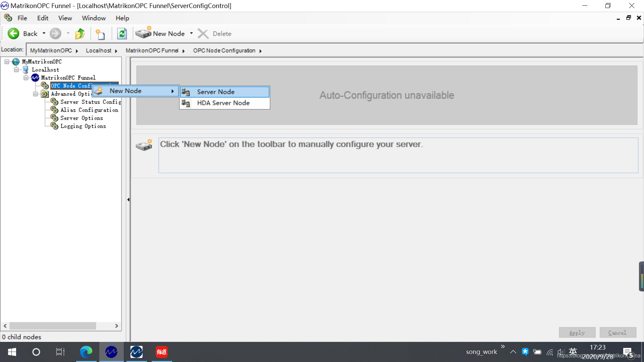
Task: Click the collapse panel arrow button
Action: (128, 199)
